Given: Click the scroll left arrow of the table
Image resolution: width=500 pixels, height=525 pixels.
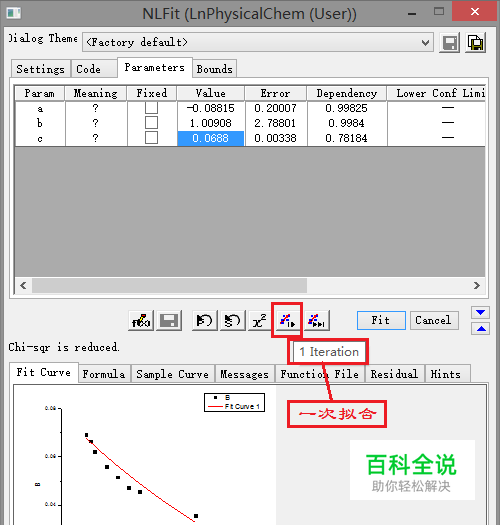Looking at the screenshot, I should [x=23, y=286].
